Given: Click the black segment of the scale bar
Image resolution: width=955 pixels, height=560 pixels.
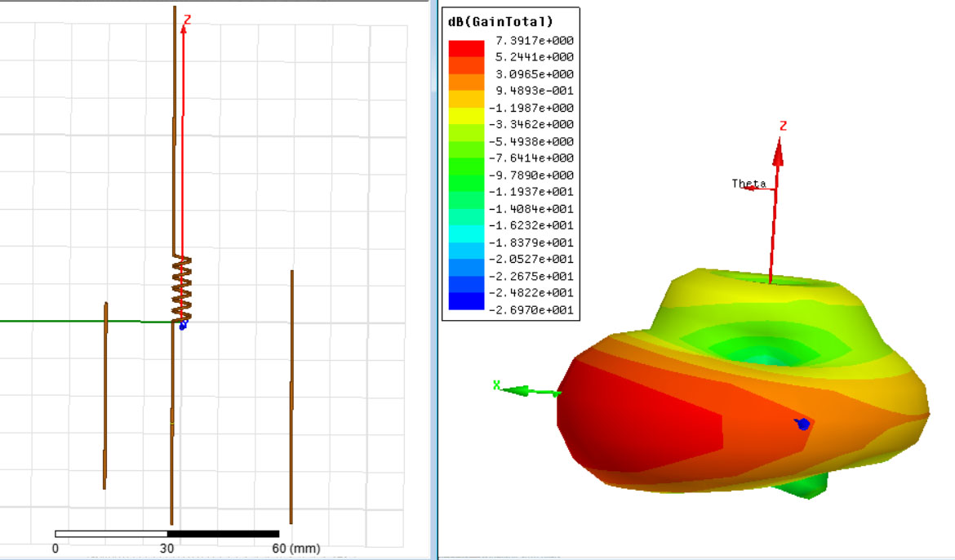Looking at the screenshot, I should click(223, 534).
